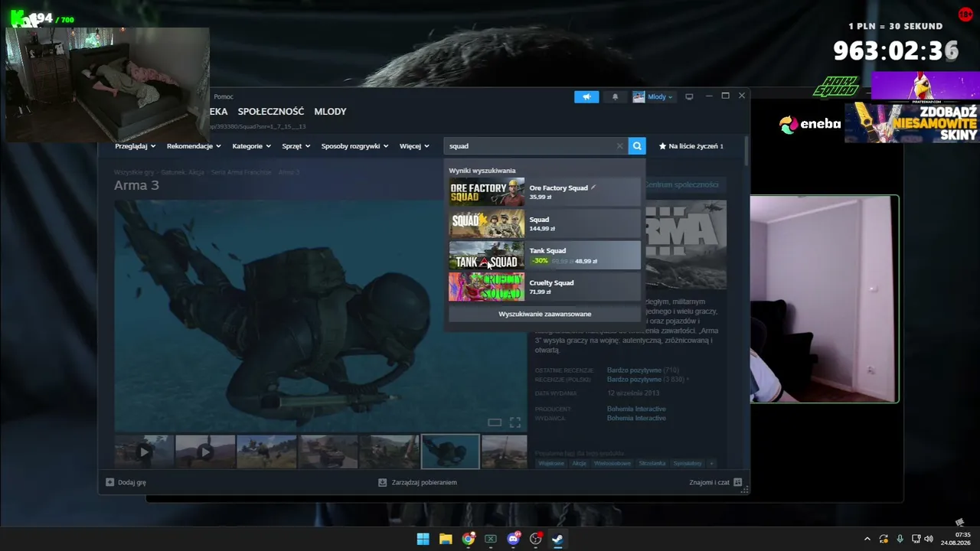The width and height of the screenshot is (980, 551).
Task: Click the large Arma 3 diver screenshot
Action: tap(321, 316)
